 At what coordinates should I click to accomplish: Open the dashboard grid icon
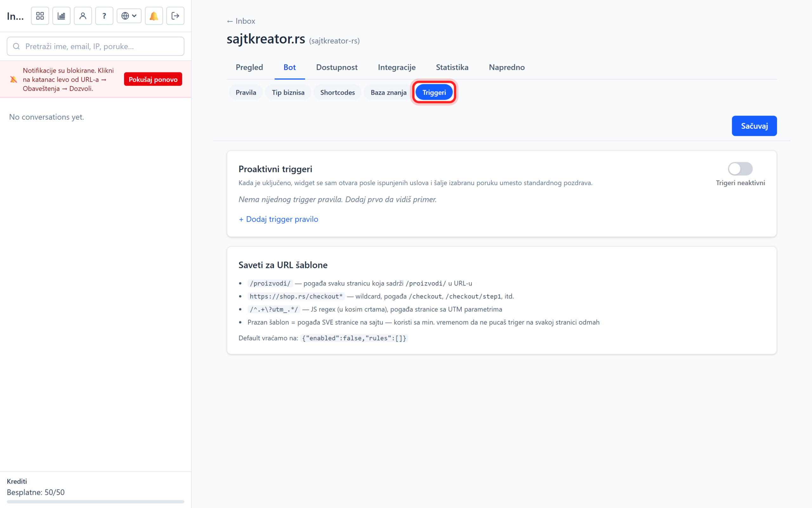(x=40, y=16)
